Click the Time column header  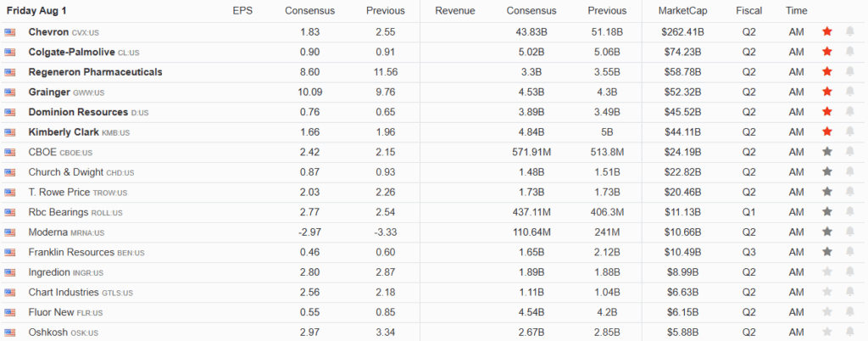[x=796, y=10]
